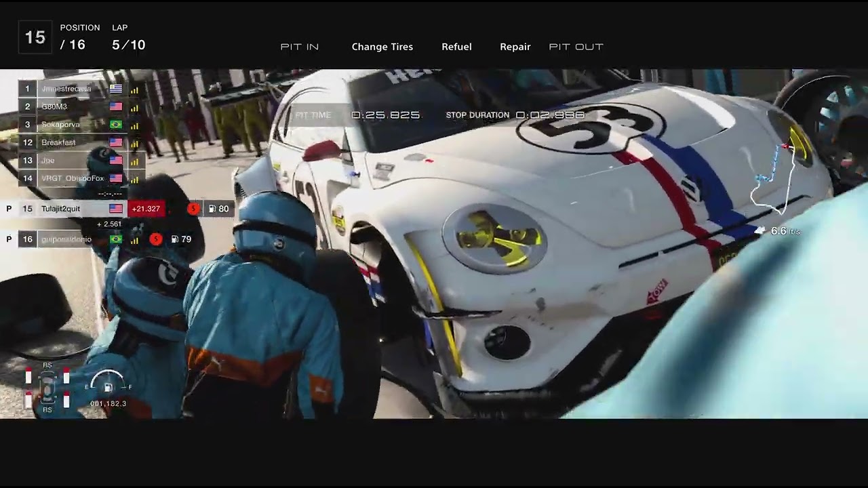This screenshot has width=868, height=488.
Task: Click the + 2.561 gap value
Action: pos(109,224)
